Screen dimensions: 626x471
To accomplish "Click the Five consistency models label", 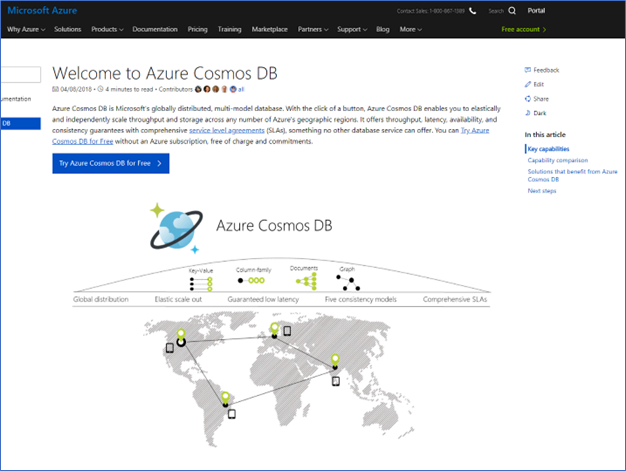I will [361, 299].
